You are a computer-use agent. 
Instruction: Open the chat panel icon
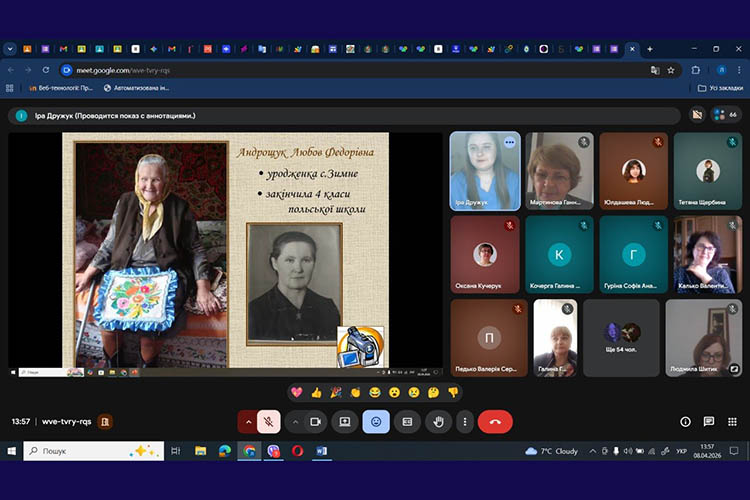[x=709, y=422]
